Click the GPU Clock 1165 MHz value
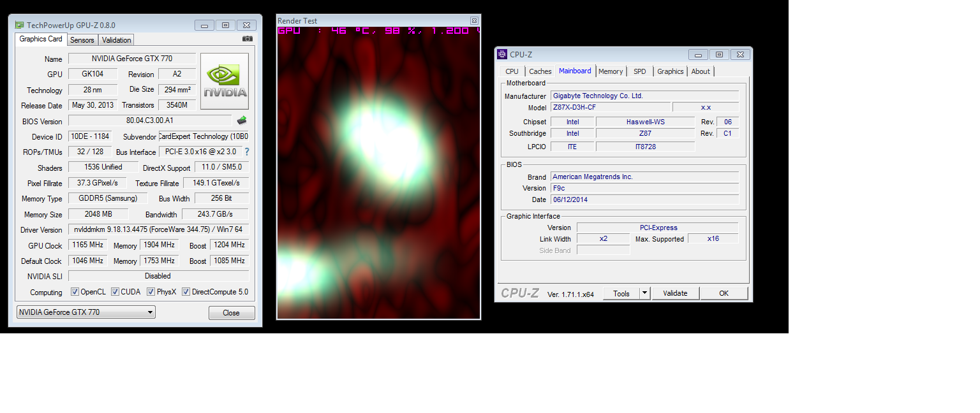 [87, 245]
